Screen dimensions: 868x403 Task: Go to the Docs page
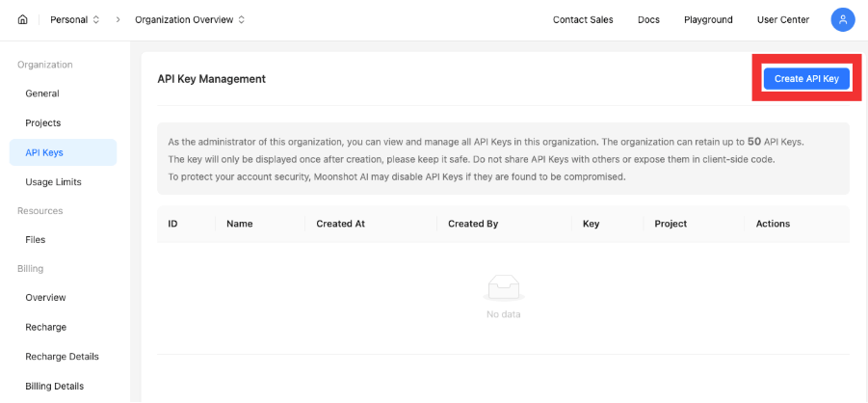tap(648, 19)
